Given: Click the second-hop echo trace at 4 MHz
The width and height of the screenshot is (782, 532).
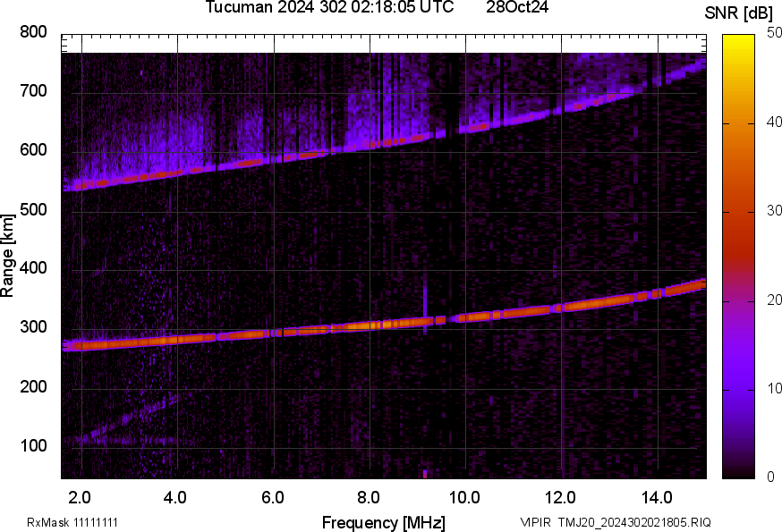Looking at the screenshot, I should 177,173.
